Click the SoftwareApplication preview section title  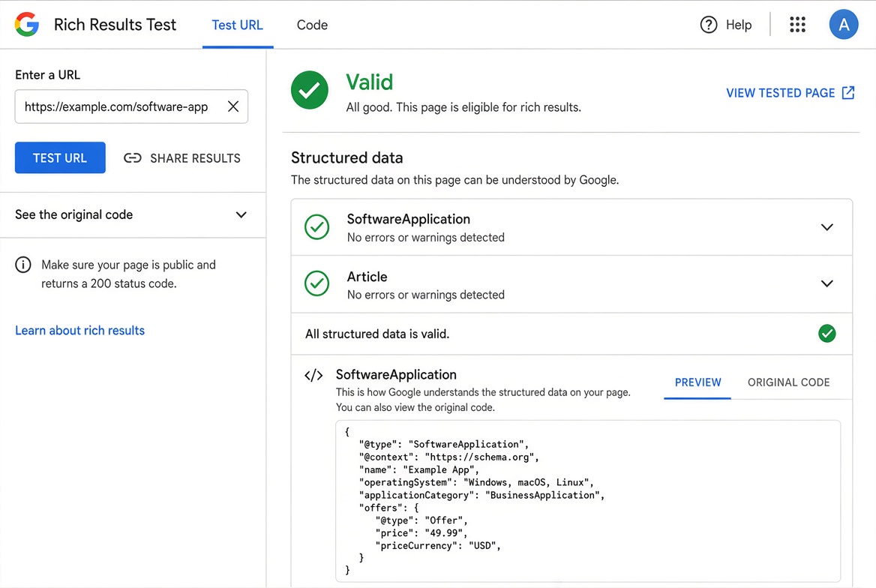396,374
